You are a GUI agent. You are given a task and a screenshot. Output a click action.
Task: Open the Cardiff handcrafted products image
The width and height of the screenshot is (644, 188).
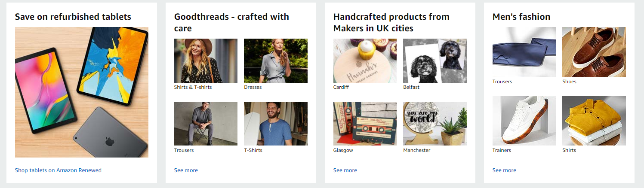pos(365,61)
